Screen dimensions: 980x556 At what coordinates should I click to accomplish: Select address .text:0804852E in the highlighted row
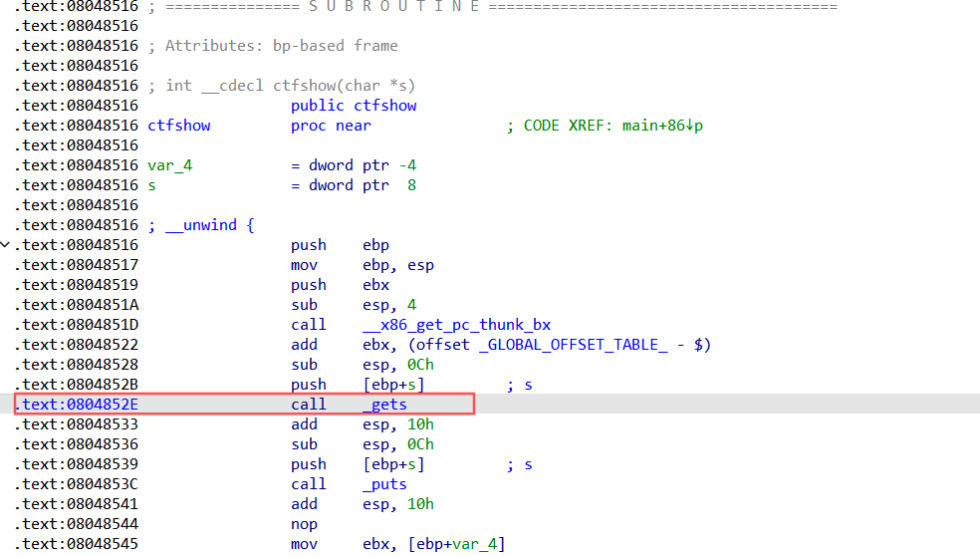[77, 405]
